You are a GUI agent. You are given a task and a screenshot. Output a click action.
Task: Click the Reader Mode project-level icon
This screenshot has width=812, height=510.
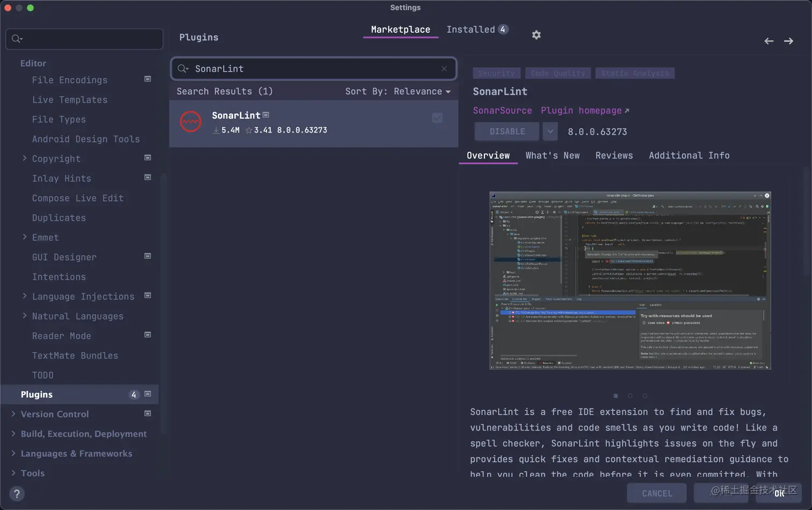(148, 334)
